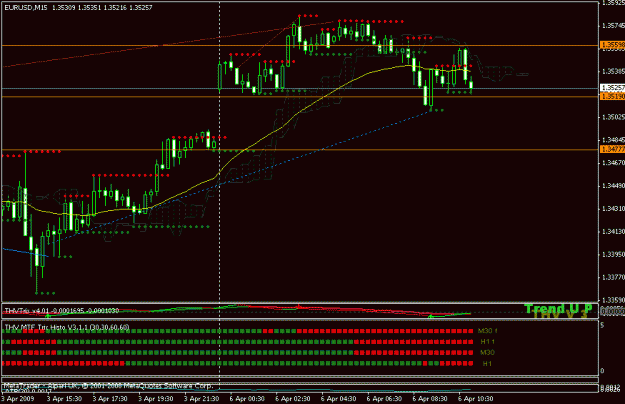The width and height of the screenshot is (625, 404).
Task: Click the green Trend UP indicator text
Action: pyautogui.click(x=558, y=309)
